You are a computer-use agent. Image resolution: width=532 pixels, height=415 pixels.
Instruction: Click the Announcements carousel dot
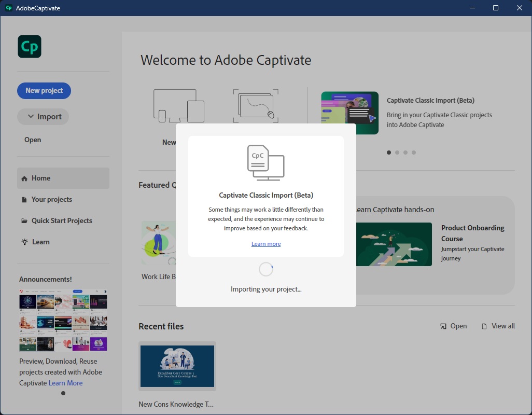tap(63, 394)
